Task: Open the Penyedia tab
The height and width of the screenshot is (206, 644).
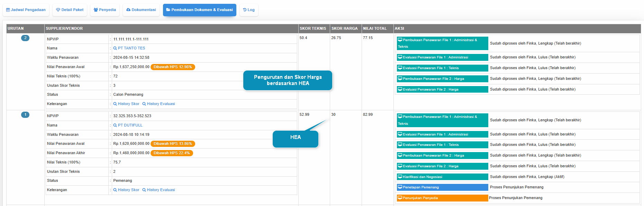Action: (105, 10)
